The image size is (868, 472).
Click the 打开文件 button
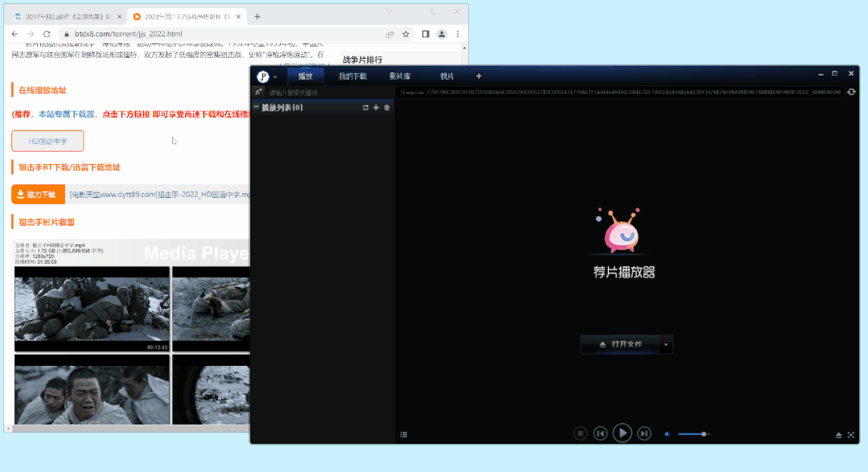619,344
